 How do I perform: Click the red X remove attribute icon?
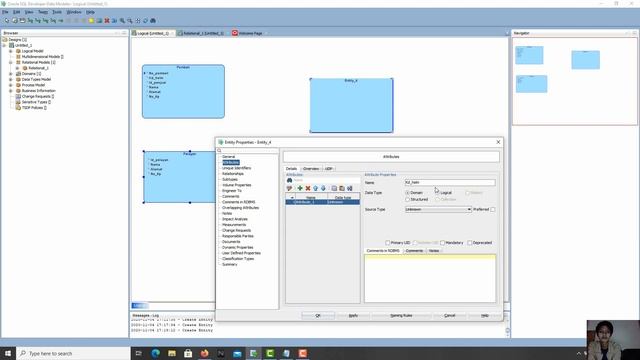click(308, 188)
